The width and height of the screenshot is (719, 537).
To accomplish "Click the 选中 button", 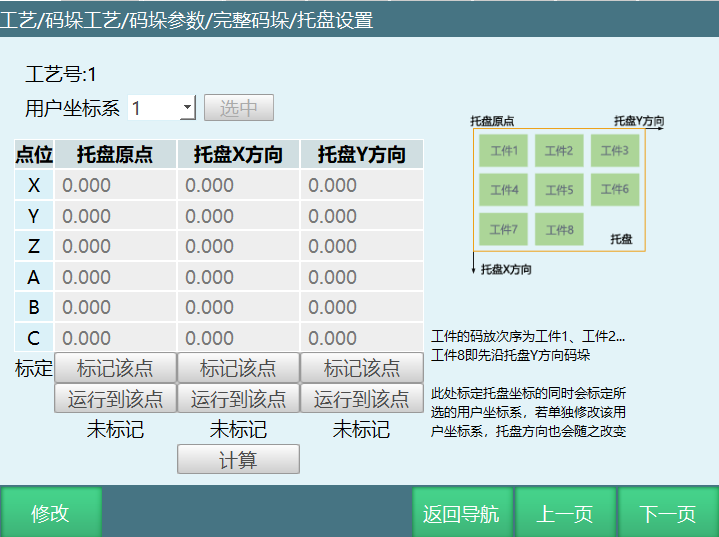I will pos(238,108).
